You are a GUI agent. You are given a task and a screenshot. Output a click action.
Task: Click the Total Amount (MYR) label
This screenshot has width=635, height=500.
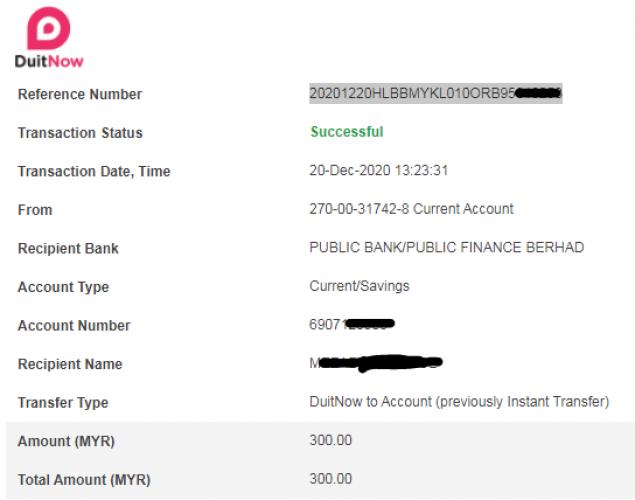click(x=84, y=480)
